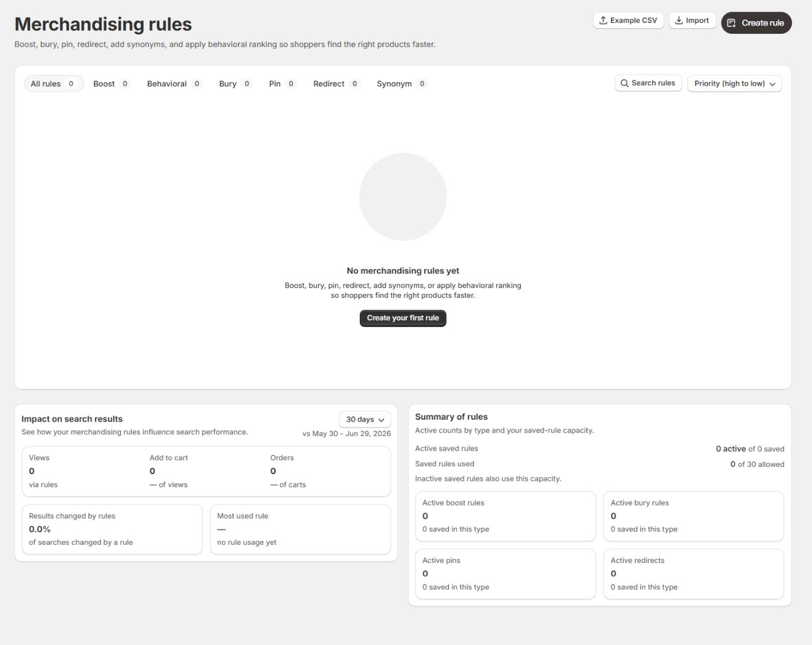Click the Results changed by rules card
This screenshot has height=645, width=812.
112,530
